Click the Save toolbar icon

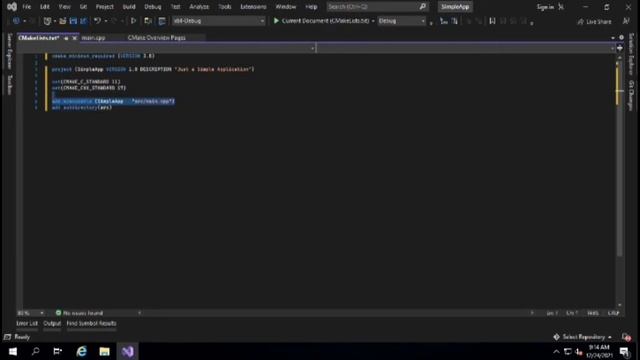click(x=73, y=21)
